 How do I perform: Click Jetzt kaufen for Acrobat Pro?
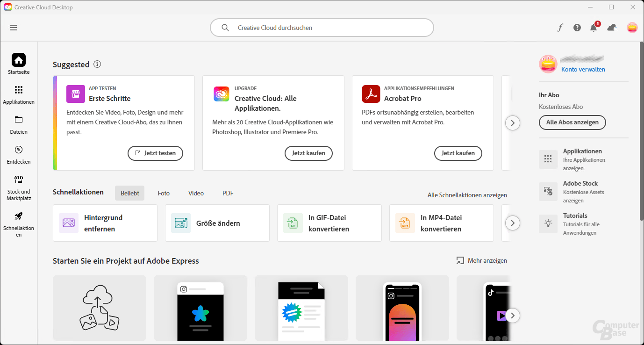pos(458,153)
